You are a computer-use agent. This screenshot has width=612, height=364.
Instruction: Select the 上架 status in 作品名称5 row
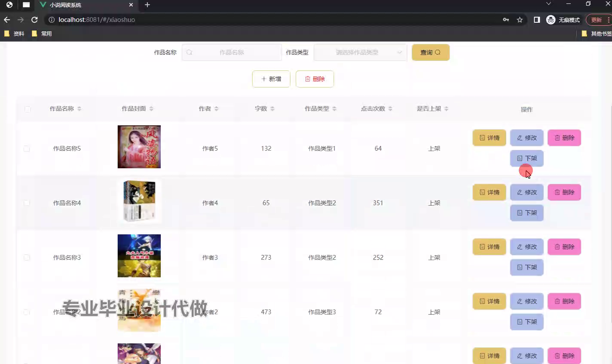coord(434,149)
